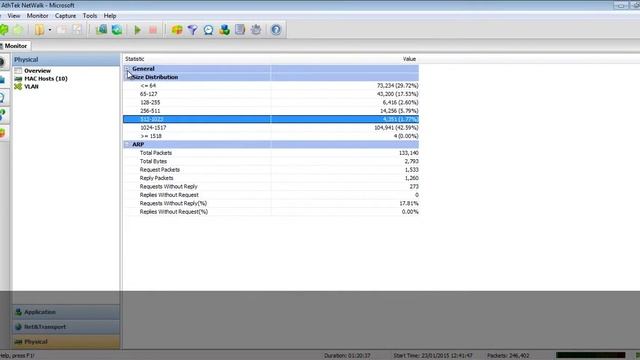The image size is (640, 360).
Task: Click the orange cube sidebar icon
Action: point(2,133)
